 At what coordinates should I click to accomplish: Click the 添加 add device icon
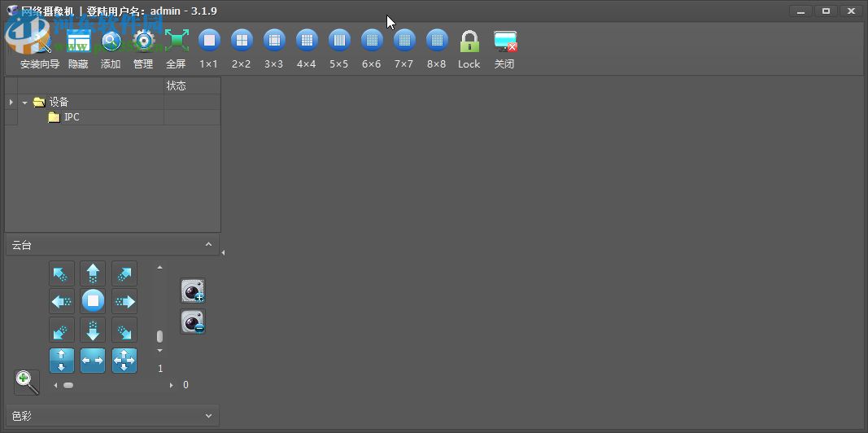111,49
